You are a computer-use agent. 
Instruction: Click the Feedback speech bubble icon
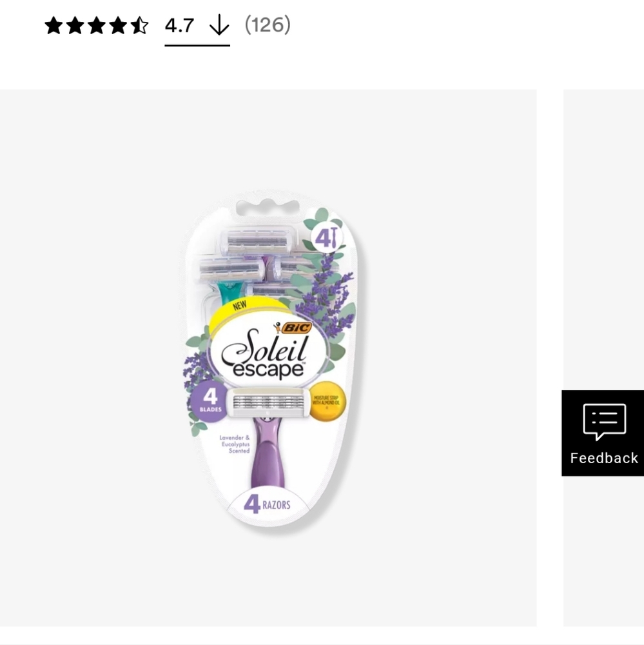pos(604,422)
